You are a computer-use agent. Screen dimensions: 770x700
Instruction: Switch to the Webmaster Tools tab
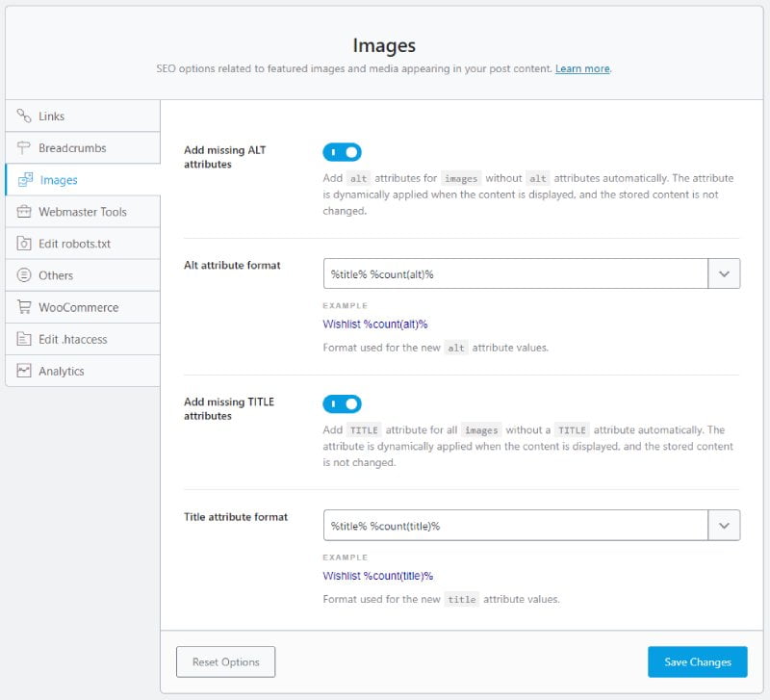(83, 212)
